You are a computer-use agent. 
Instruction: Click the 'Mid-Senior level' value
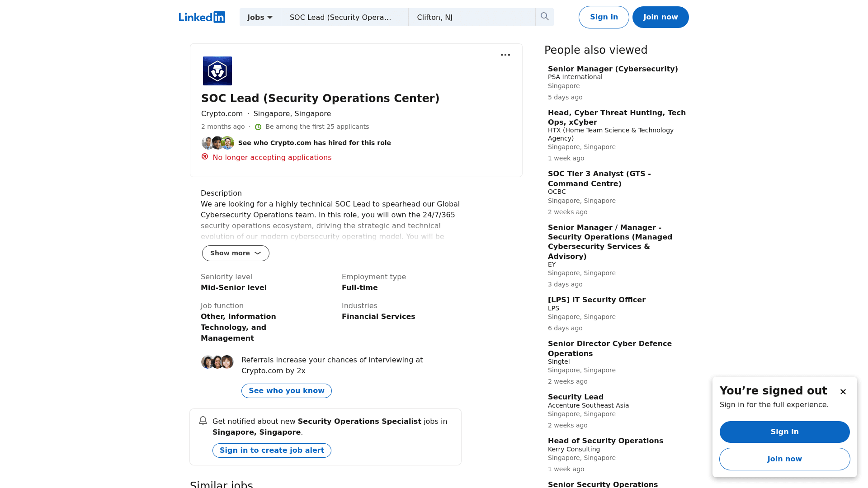click(234, 288)
